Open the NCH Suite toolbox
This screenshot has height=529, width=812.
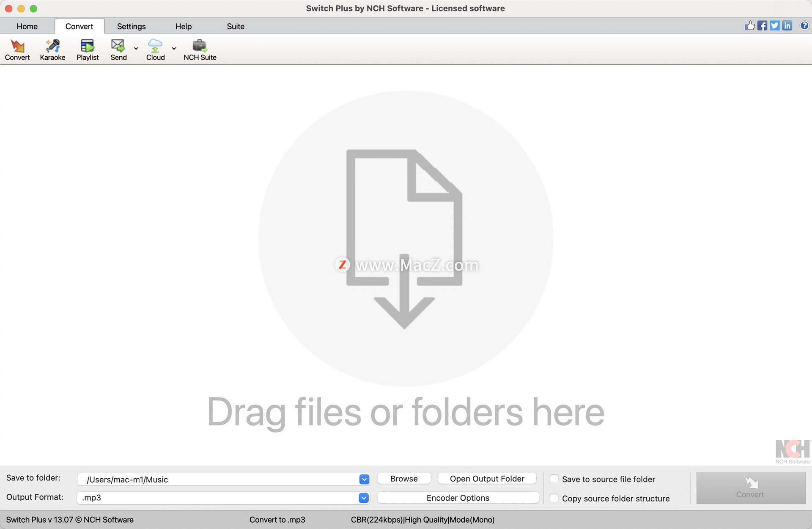point(200,50)
